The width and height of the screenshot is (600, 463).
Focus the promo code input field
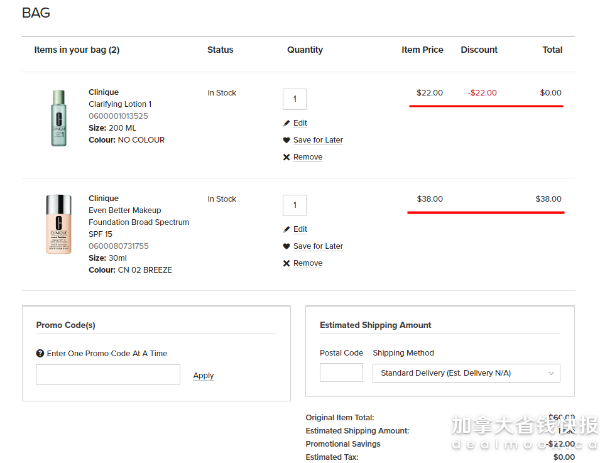pyautogui.click(x=108, y=374)
